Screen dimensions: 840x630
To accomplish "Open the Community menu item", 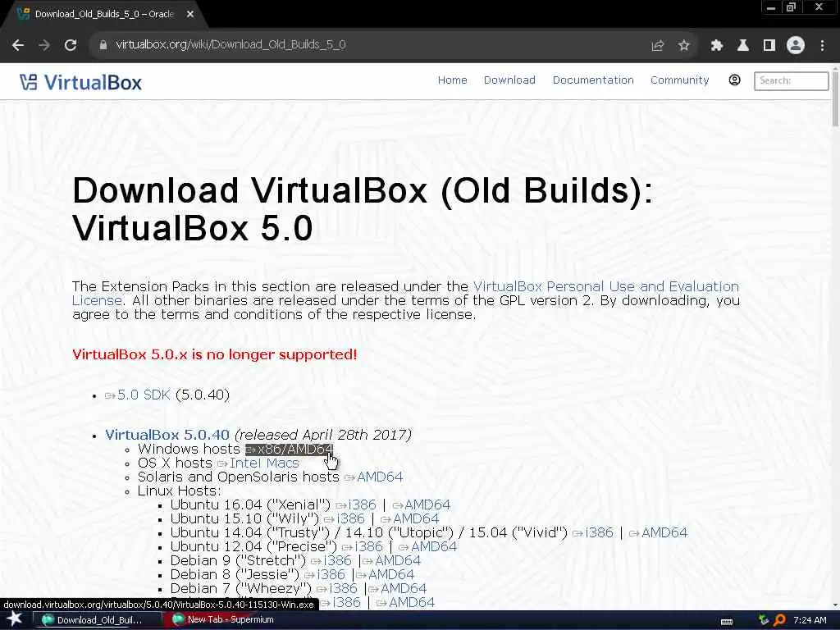I will [679, 80].
